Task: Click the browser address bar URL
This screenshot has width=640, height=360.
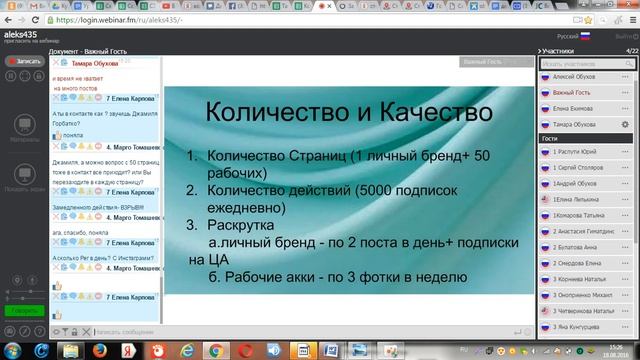Action: click(119, 20)
